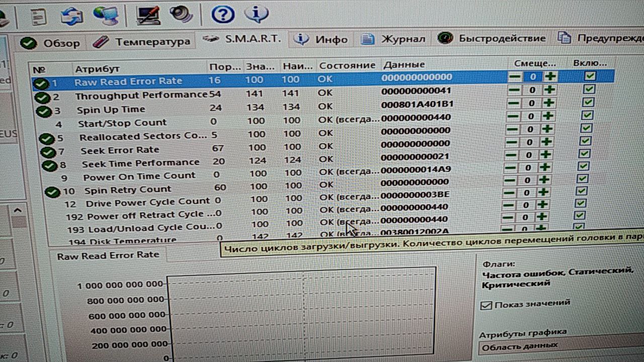Screen dimensions: 644x362
Task: Click the speaker sound toolbar icon
Action: (181, 14)
